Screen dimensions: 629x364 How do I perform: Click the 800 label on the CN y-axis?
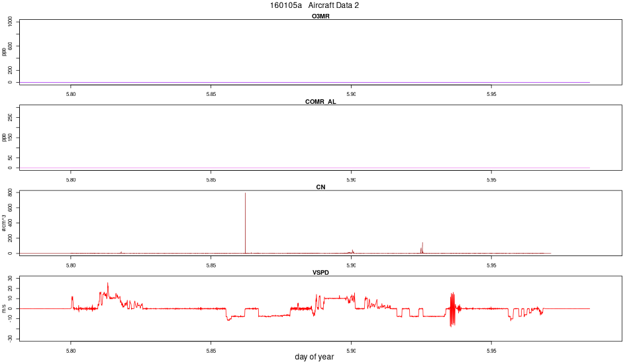[x=10, y=193]
